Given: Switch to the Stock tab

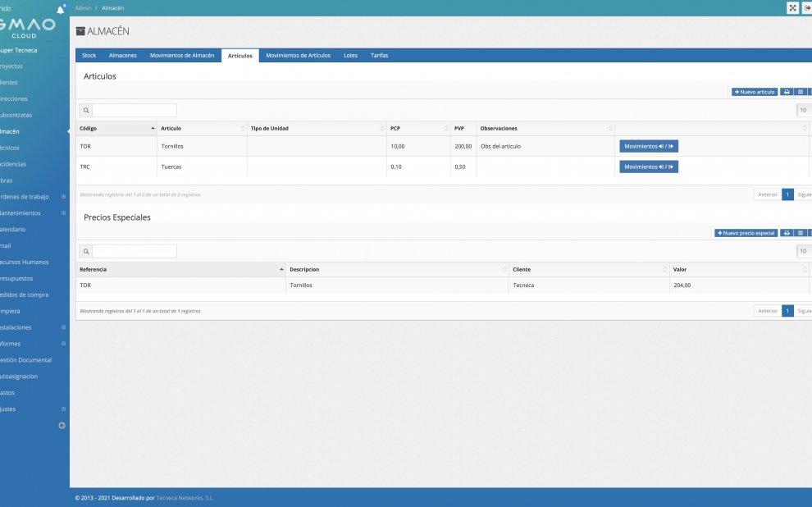Looking at the screenshot, I should pyautogui.click(x=89, y=56).
